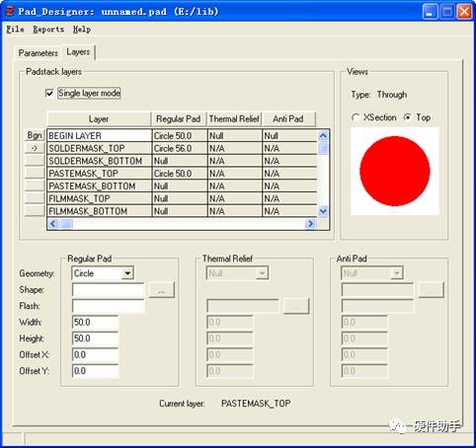
Task: Click the Layer column header
Action: pyautogui.click(x=99, y=119)
